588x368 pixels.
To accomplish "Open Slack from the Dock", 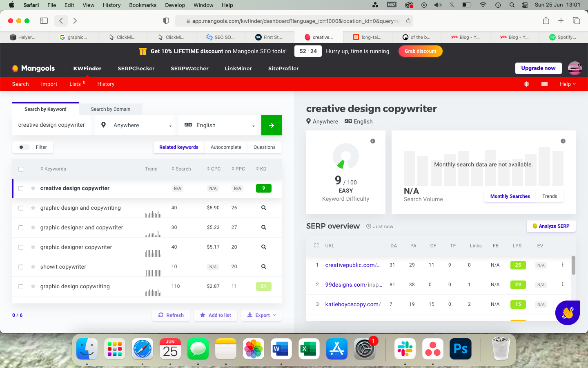I will (405, 349).
